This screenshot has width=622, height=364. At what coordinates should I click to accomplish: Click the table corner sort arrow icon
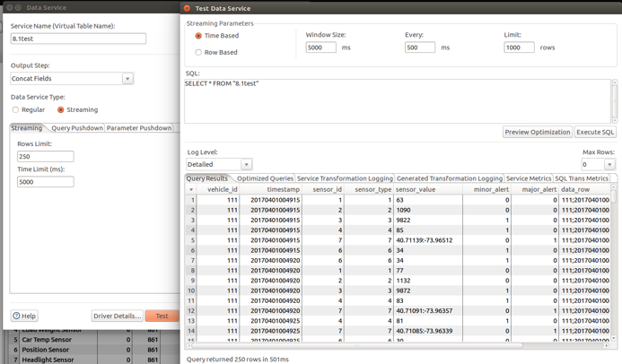tap(191, 189)
